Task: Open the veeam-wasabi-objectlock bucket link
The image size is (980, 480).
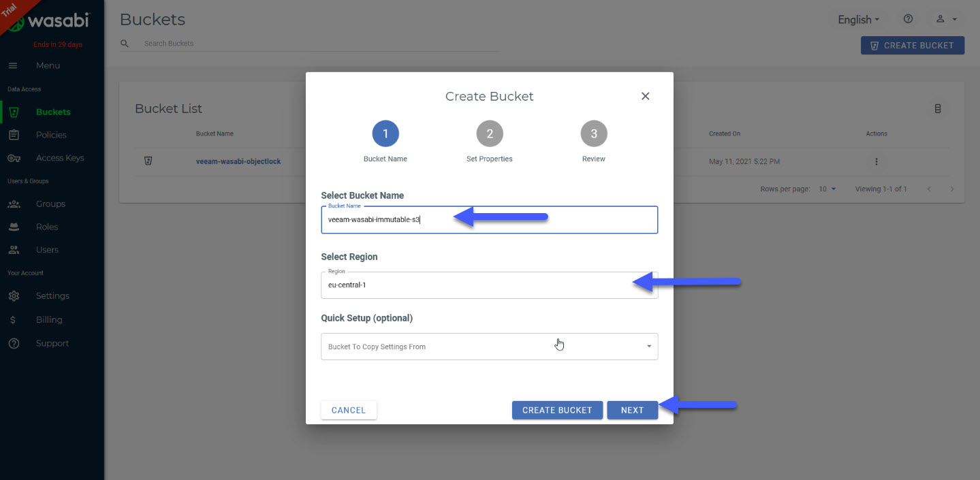Action: tap(238, 162)
